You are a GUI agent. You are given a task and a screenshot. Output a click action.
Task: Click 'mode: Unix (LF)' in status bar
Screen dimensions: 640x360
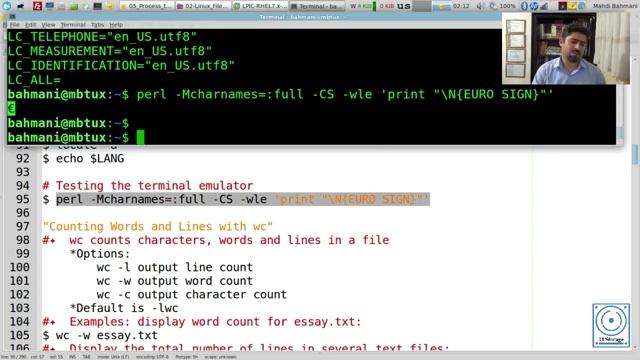coord(113,357)
